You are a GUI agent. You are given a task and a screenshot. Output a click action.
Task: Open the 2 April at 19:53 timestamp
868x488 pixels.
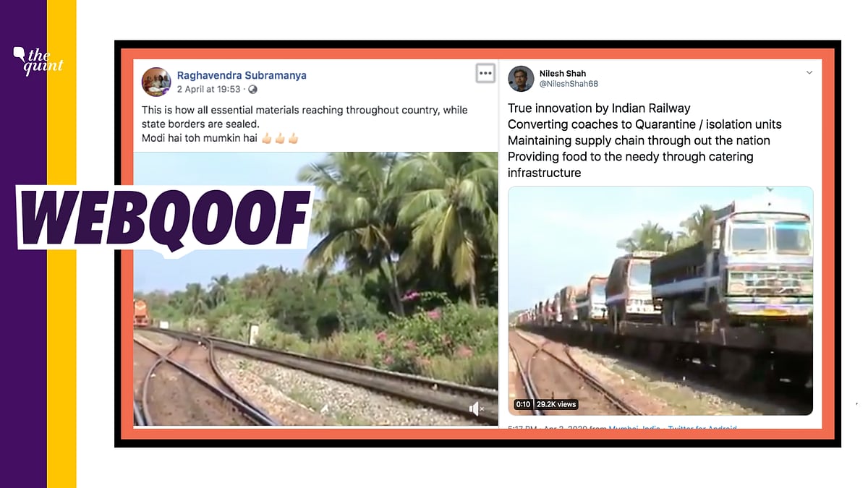[x=209, y=90]
